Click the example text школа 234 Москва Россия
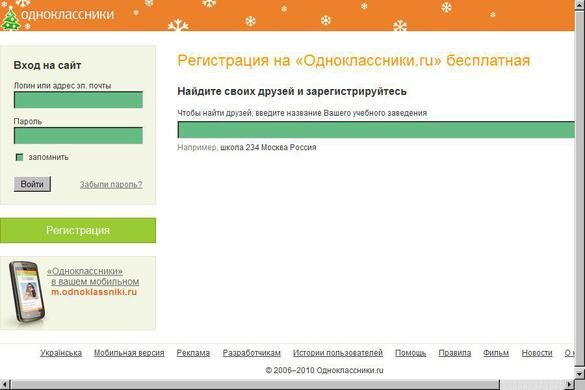The height and width of the screenshot is (390, 585). tap(268, 147)
